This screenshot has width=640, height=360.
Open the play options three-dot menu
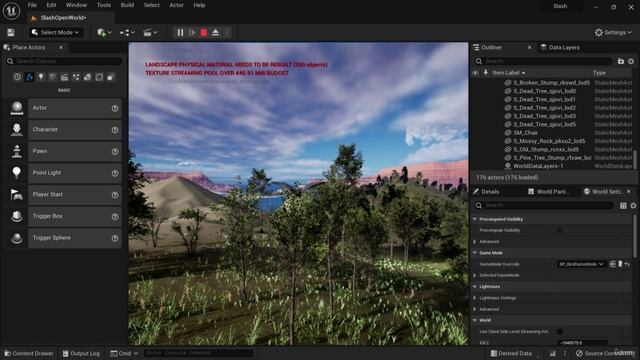[227, 32]
